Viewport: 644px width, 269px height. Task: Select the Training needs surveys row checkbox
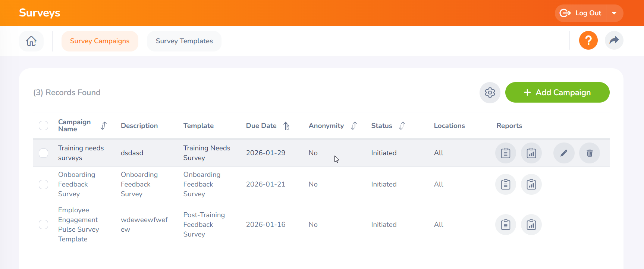coord(44,153)
